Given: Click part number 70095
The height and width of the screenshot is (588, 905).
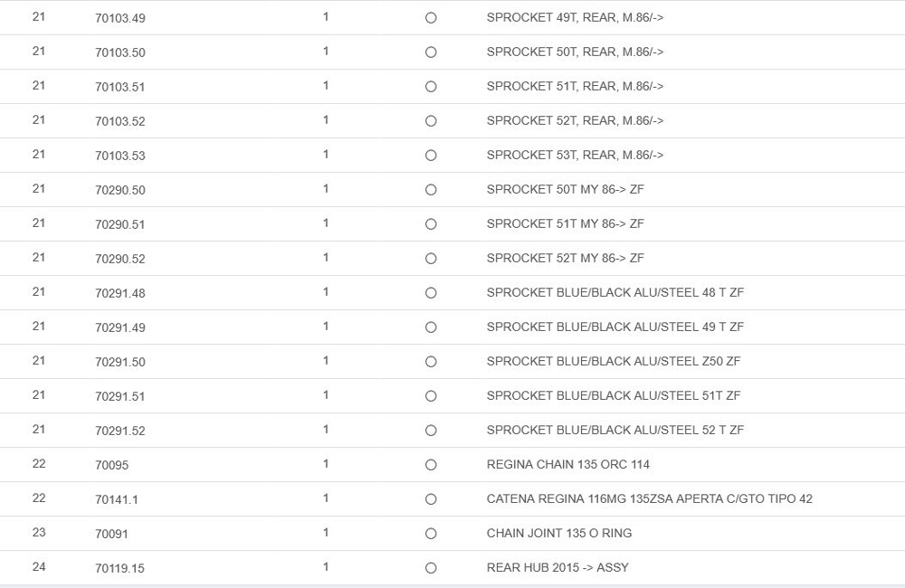Looking at the screenshot, I should [112, 465].
